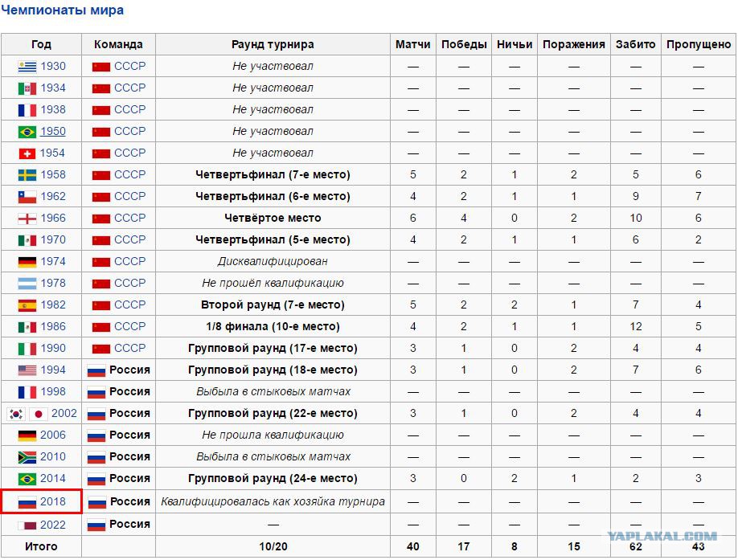The height and width of the screenshot is (560, 738).
Task: Select 1/8 финала (10-е место) cell
Action: pyautogui.click(x=273, y=326)
